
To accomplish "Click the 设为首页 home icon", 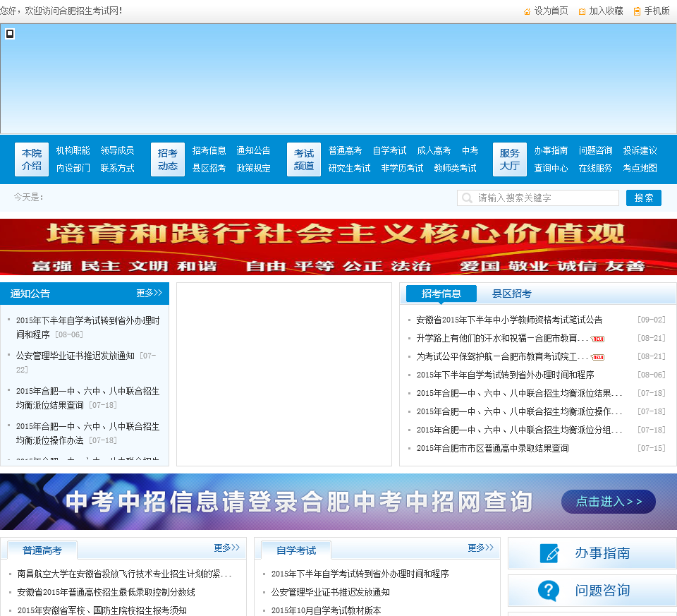I will click(x=527, y=11).
